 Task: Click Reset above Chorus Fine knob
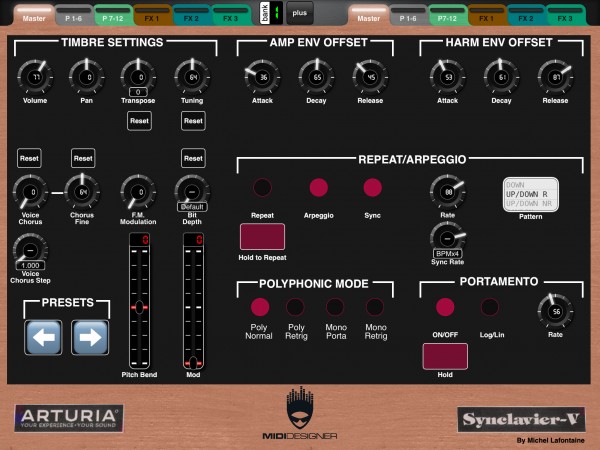[83, 158]
